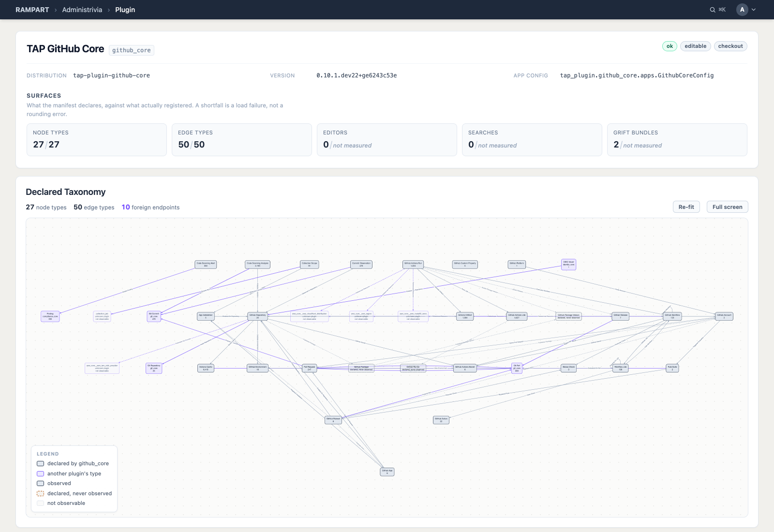Screen dimensions: 774x532
Task: Select the Rule Suite node
Action: coord(672,368)
